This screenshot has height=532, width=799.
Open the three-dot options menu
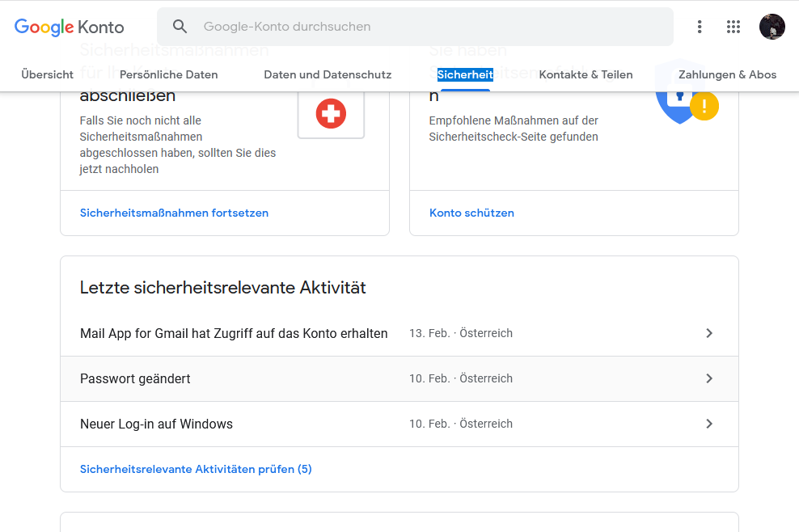(700, 27)
